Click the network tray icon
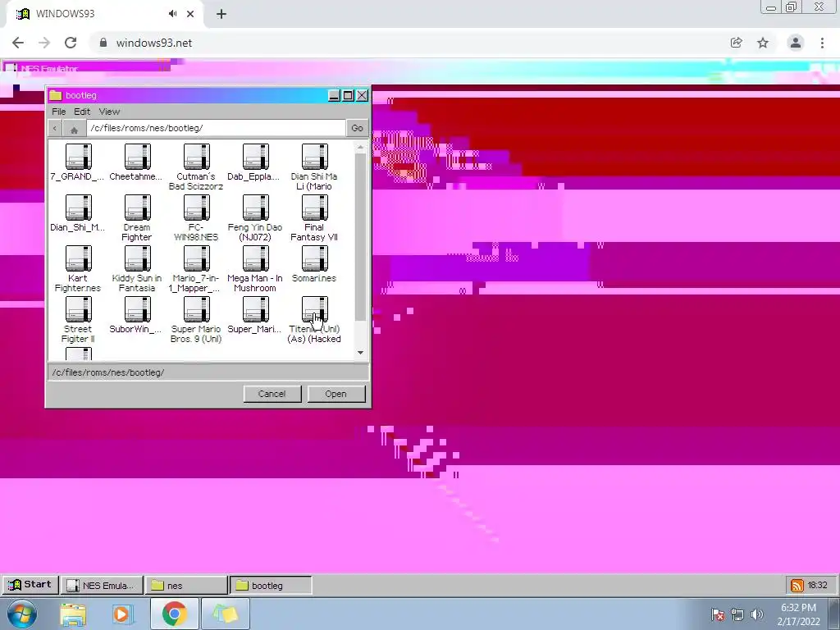 737,614
